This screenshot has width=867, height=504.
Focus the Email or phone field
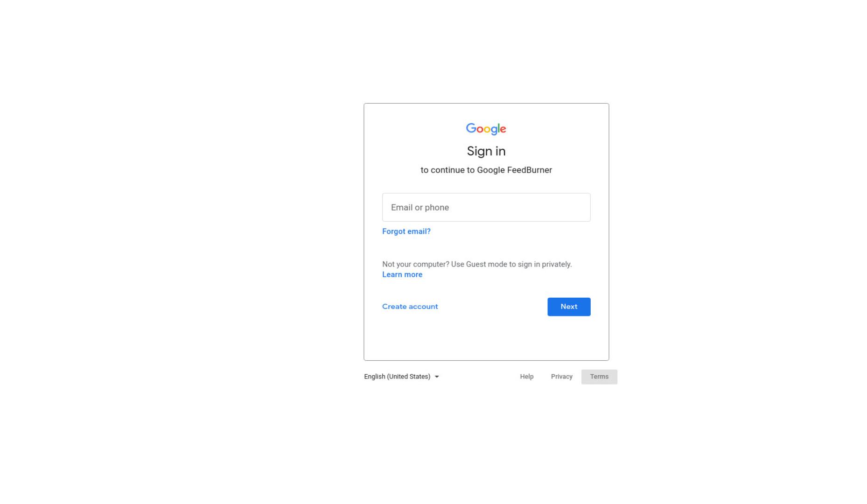coord(486,207)
